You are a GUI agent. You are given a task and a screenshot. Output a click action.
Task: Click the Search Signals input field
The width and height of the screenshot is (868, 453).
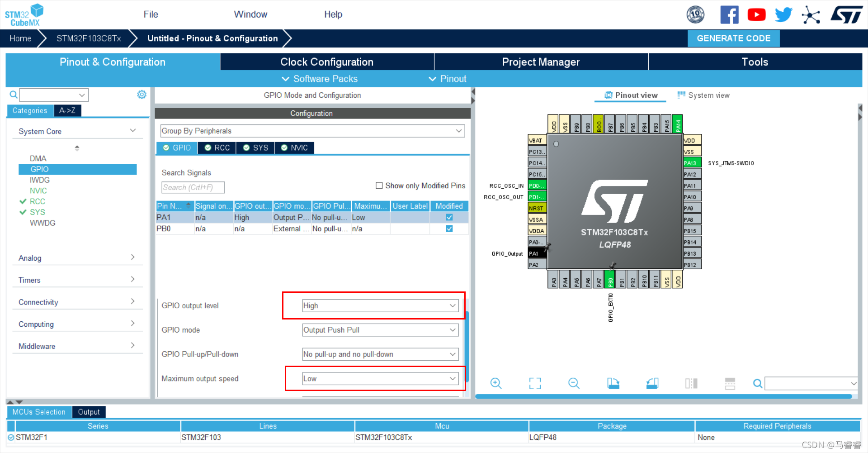(193, 187)
